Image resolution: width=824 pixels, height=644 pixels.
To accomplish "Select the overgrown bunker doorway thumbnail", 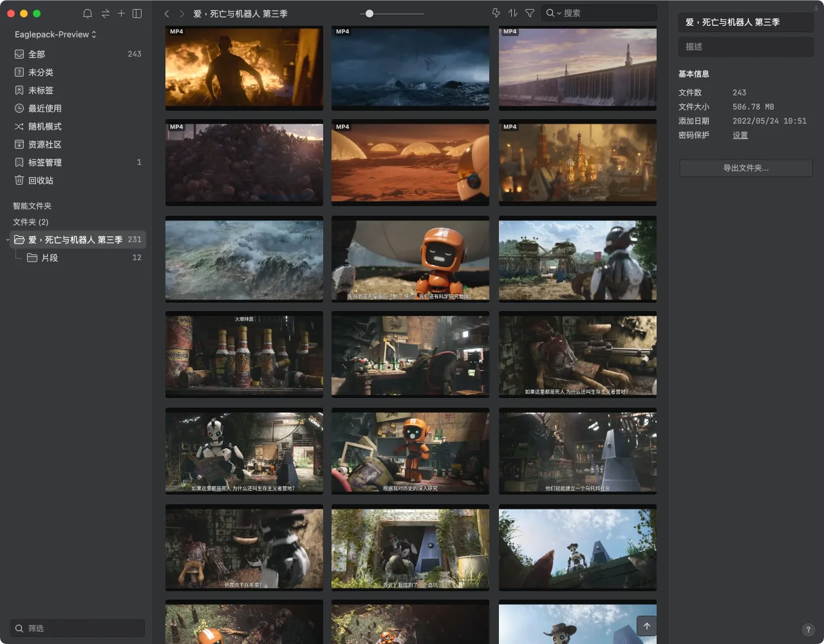I will tap(410, 547).
